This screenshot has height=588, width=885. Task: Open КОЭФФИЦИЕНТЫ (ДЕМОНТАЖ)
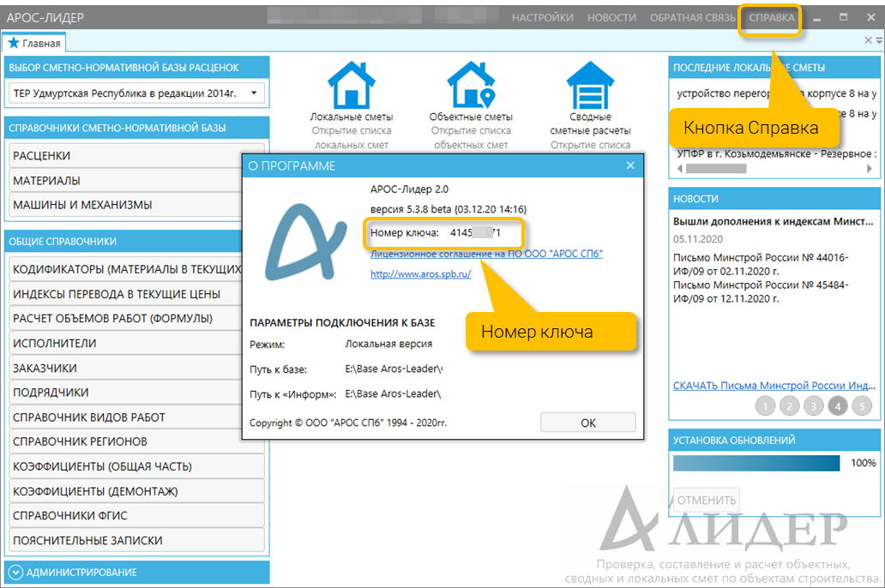[136, 491]
